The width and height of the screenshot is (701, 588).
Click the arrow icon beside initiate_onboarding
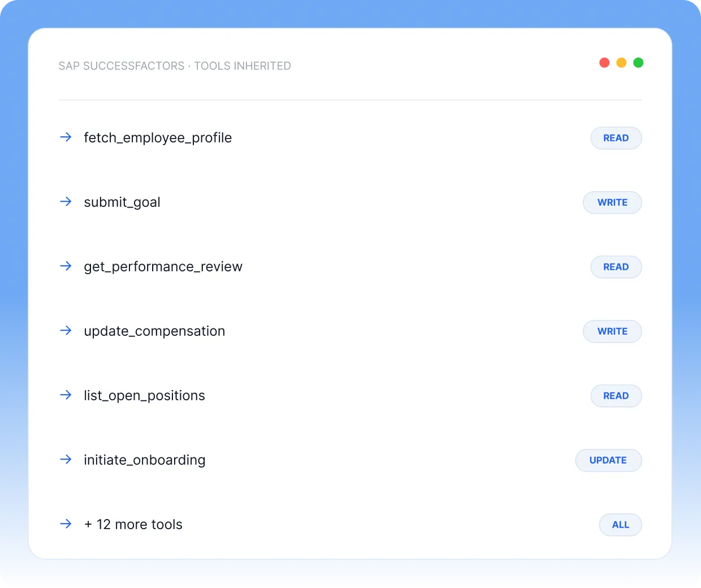click(66, 459)
